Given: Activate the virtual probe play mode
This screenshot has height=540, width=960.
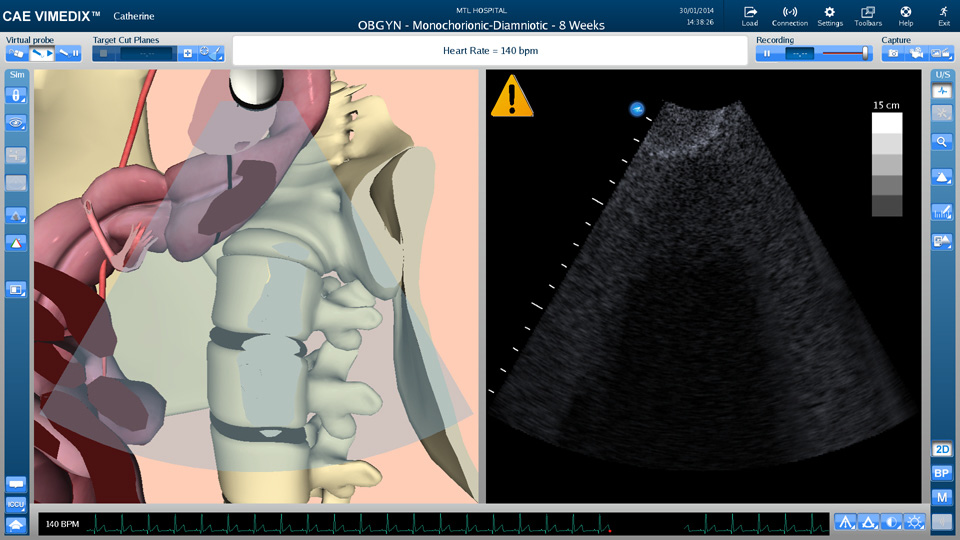Looking at the screenshot, I should (x=42, y=54).
